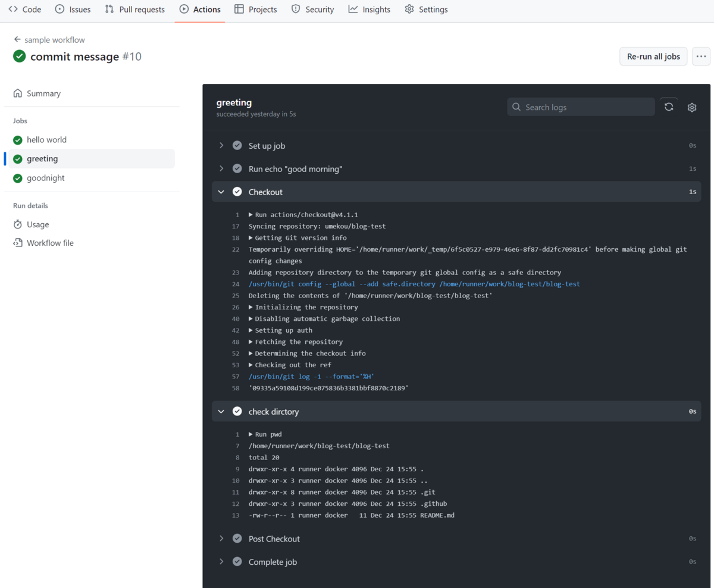Open log settings via the gear icon

click(x=691, y=107)
